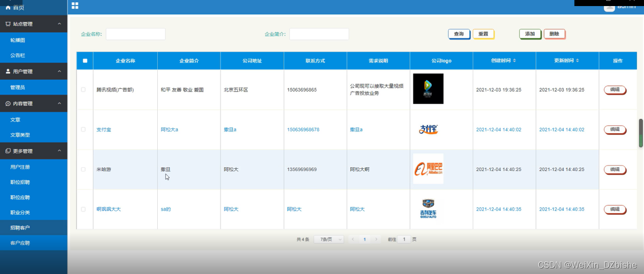Click the 站点管理 cart icon
This screenshot has height=274, width=644.
click(8, 24)
